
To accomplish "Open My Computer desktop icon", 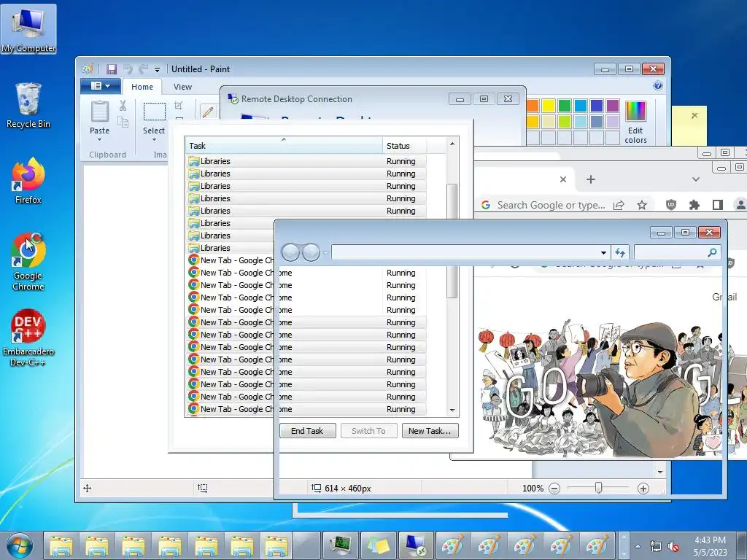I will (x=28, y=28).
